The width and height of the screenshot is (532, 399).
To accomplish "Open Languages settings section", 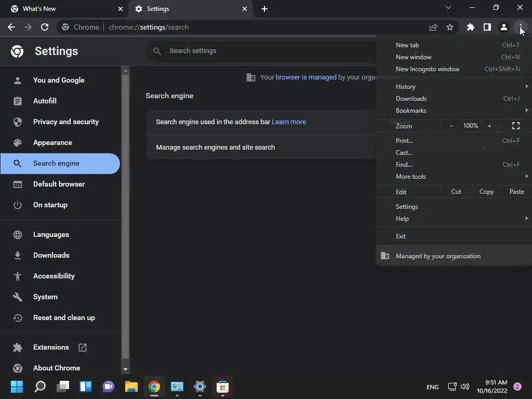I will (60, 234).
